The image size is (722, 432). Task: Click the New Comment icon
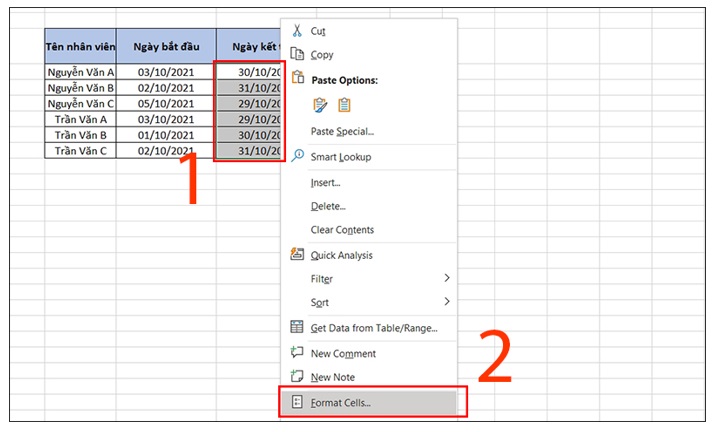click(297, 353)
